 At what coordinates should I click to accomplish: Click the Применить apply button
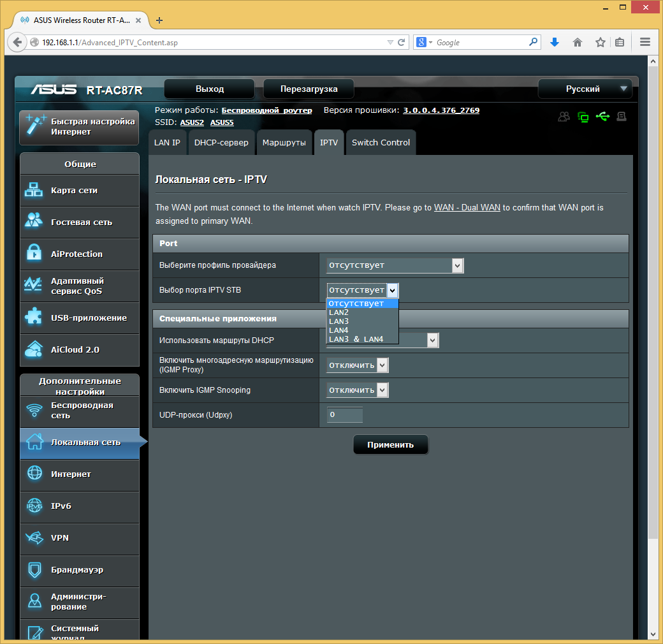pos(390,444)
